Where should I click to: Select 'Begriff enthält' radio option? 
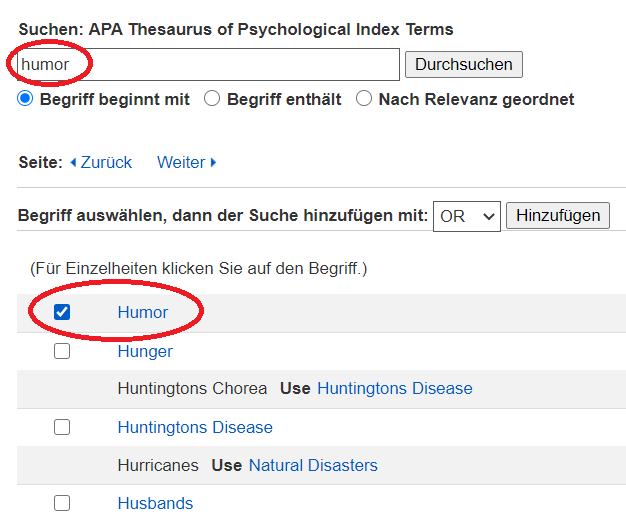click(x=212, y=99)
